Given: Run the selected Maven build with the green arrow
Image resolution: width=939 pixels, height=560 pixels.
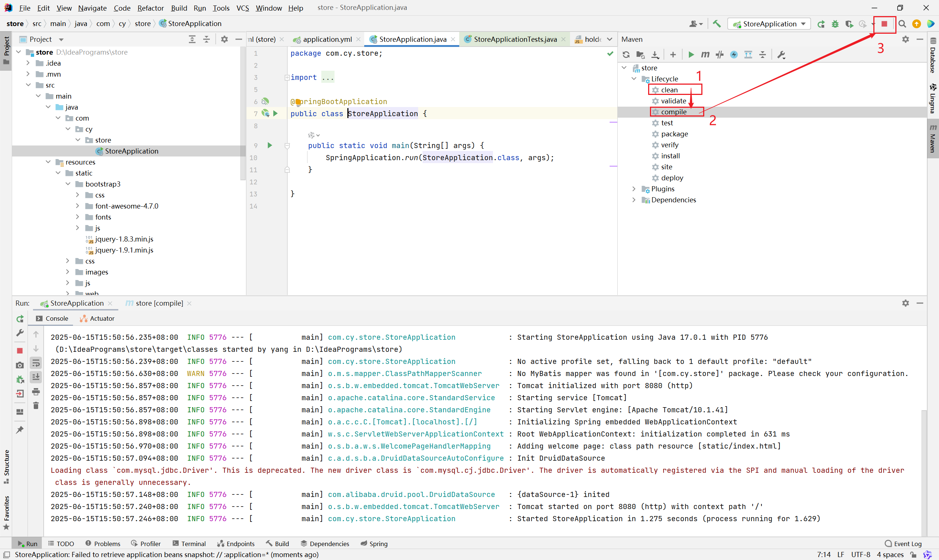Looking at the screenshot, I should [691, 55].
